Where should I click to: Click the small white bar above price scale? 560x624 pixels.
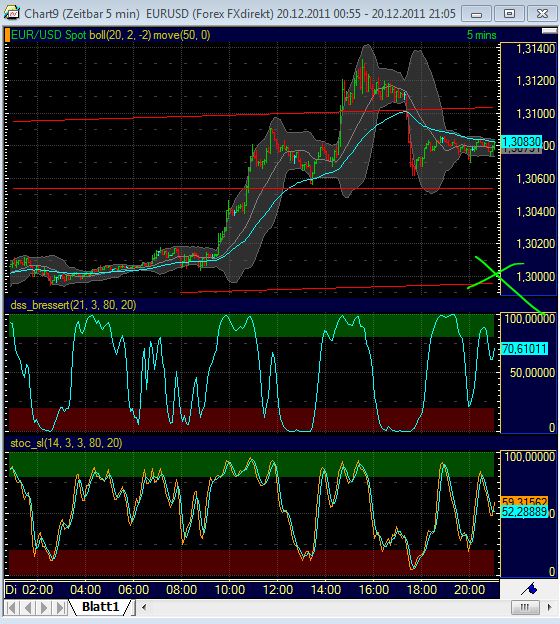[549, 31]
